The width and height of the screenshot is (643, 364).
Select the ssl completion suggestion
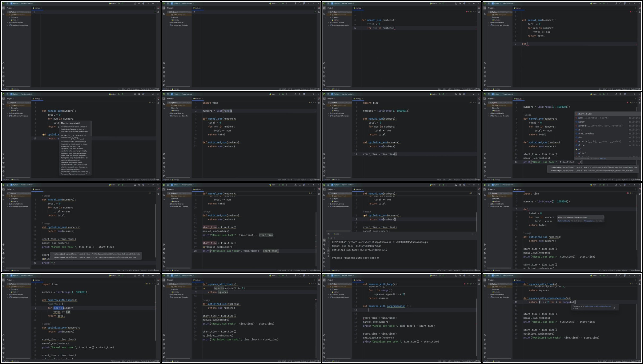coord(607,149)
